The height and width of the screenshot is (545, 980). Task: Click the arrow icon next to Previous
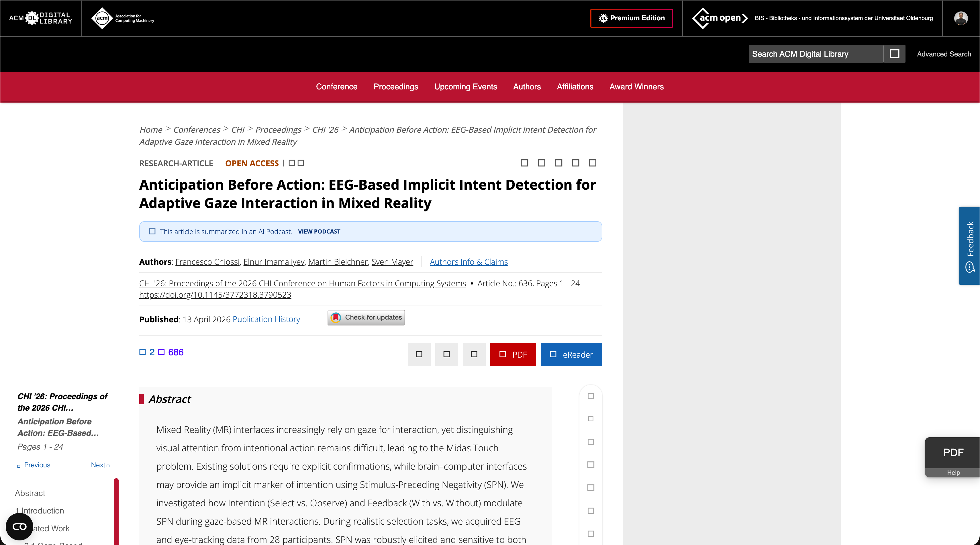tap(19, 466)
